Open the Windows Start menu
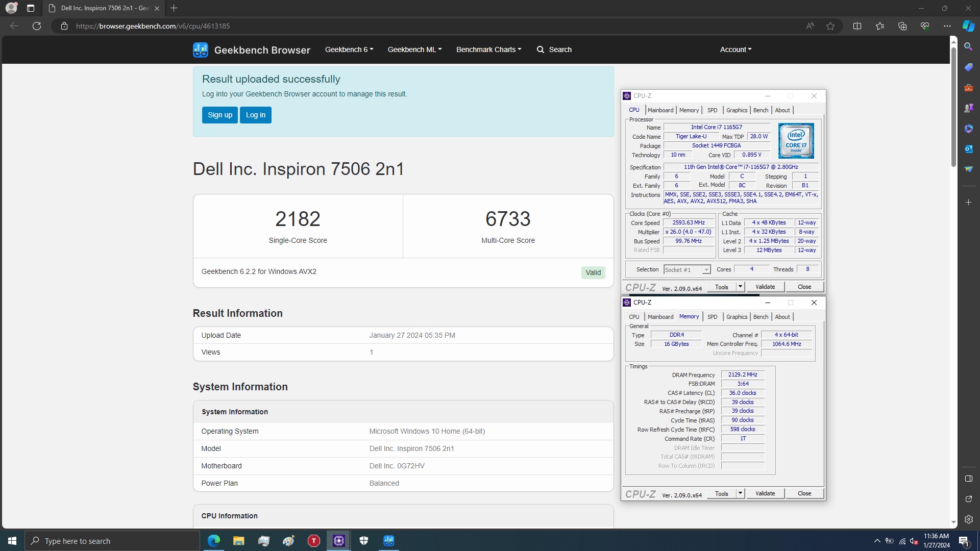The width and height of the screenshot is (980, 551). (x=12, y=541)
